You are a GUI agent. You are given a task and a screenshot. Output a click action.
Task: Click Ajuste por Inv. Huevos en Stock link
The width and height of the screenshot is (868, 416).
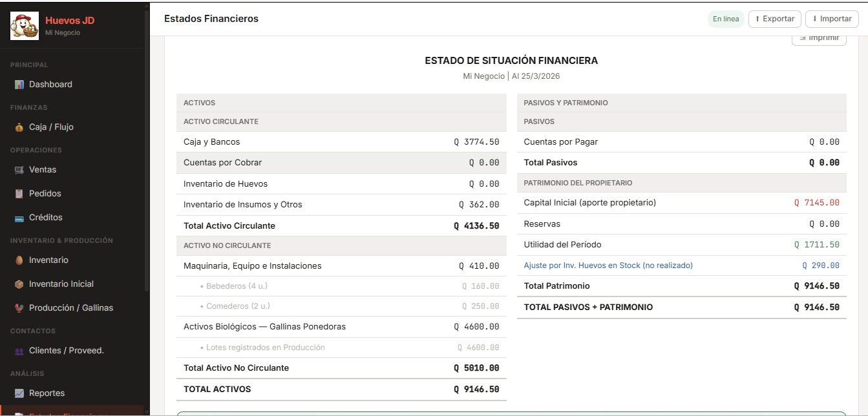pyautogui.click(x=608, y=265)
